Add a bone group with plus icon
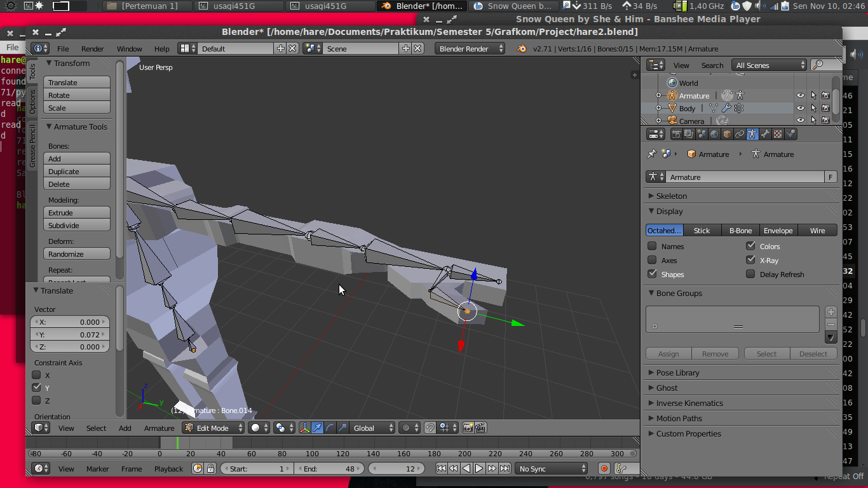868x488 pixels. pos(831,312)
